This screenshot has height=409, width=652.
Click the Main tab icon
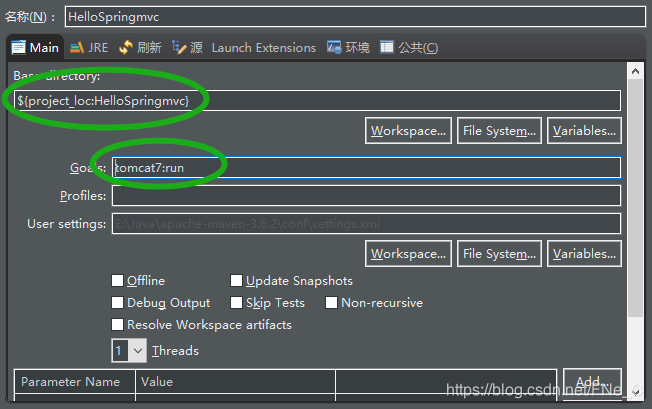click(x=18, y=47)
